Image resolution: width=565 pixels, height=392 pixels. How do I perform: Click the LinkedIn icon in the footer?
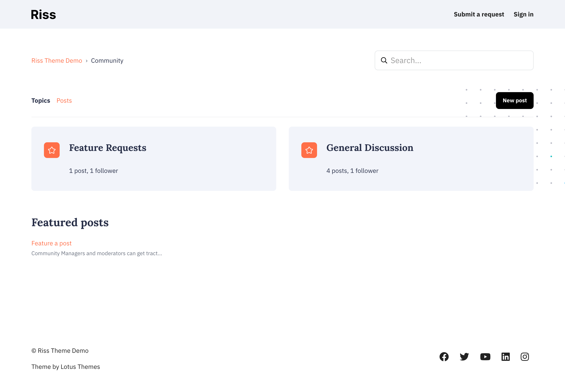(506, 357)
